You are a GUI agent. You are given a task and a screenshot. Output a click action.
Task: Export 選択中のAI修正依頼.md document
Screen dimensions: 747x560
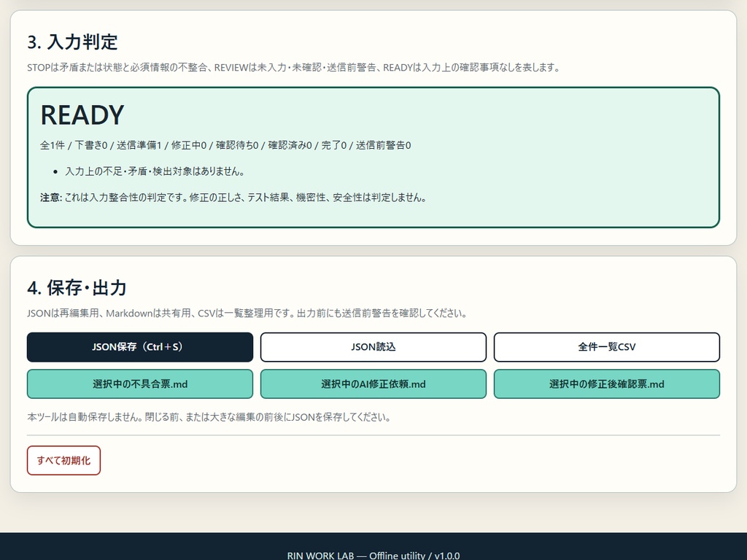[373, 384]
